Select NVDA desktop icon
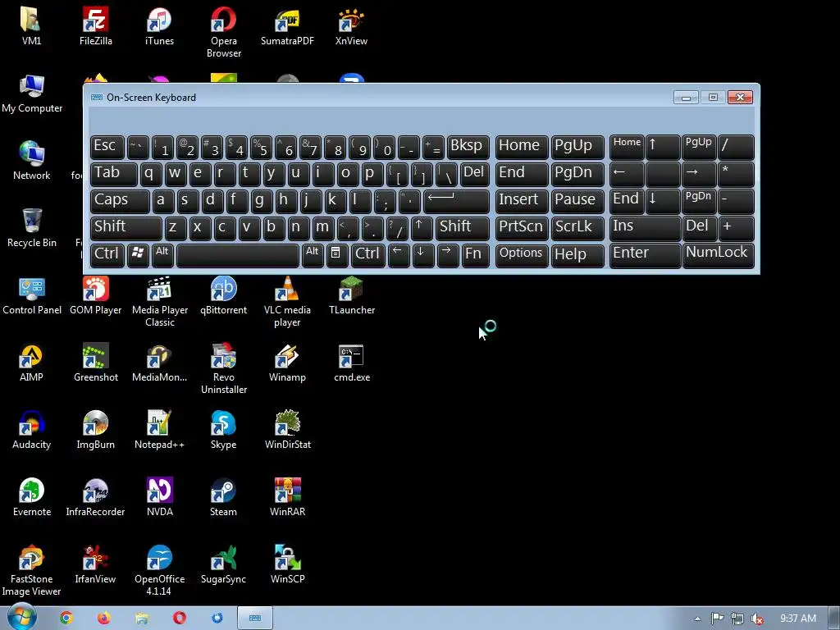Image resolution: width=840 pixels, height=630 pixels. 160,497
